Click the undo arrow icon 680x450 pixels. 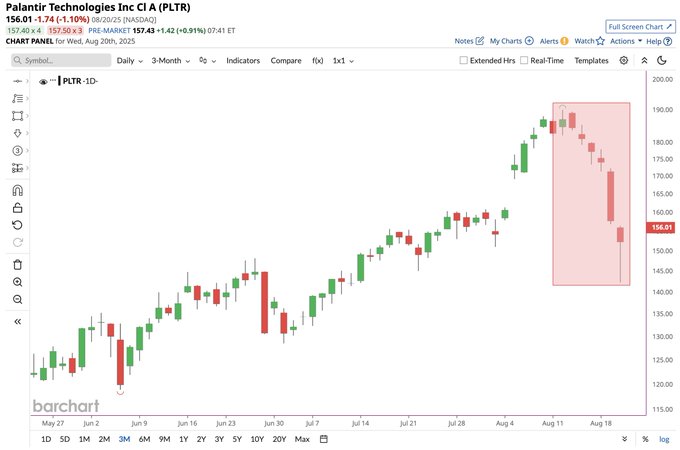(17, 225)
